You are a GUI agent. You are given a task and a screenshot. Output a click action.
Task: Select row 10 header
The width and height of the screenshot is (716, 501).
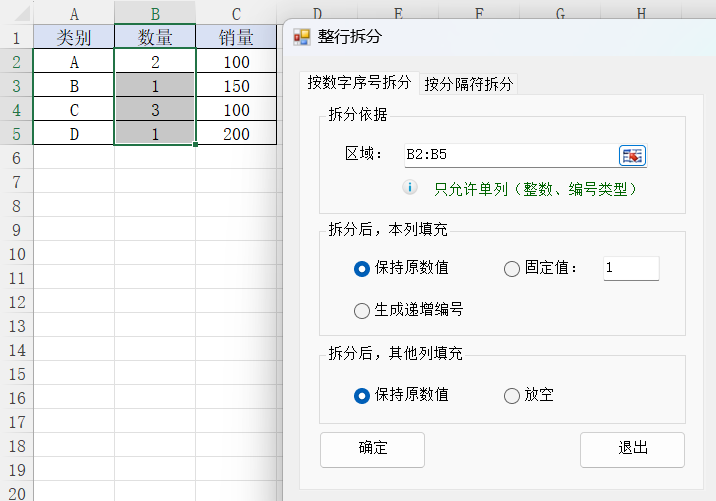(16, 254)
